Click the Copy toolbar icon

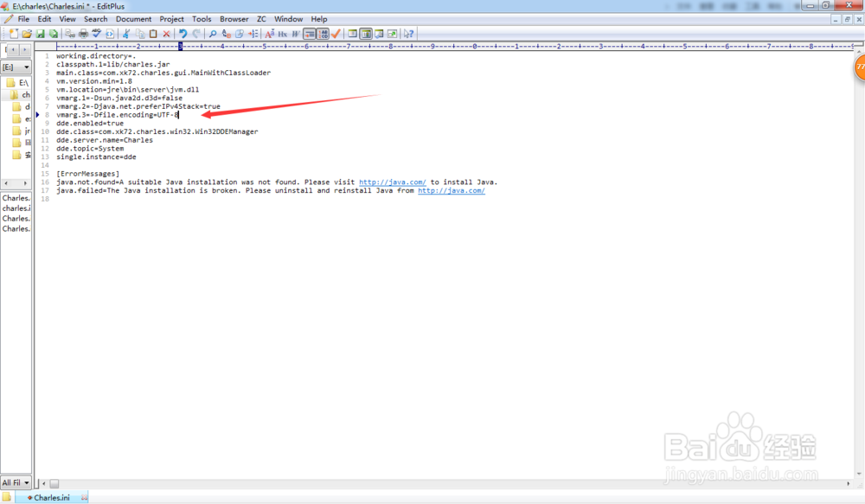[x=140, y=34]
